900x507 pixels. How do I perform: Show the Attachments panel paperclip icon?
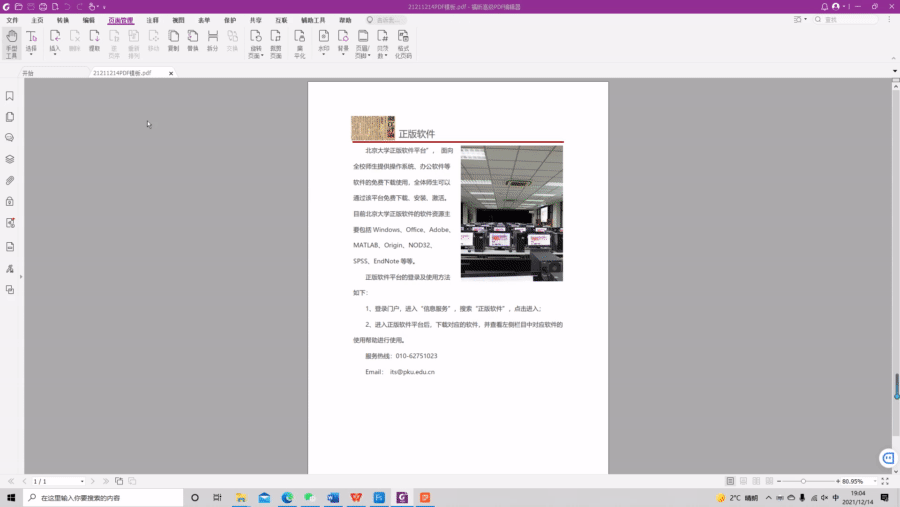(x=10, y=181)
